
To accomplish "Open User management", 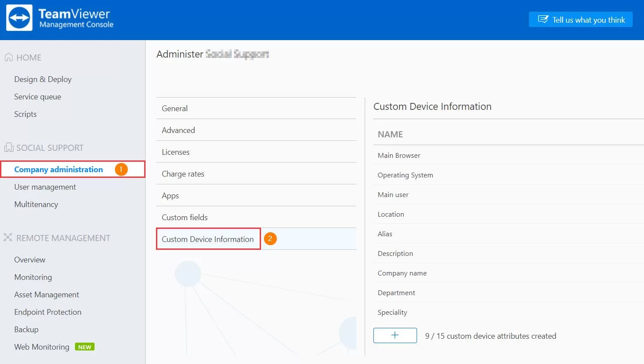I will (x=45, y=187).
